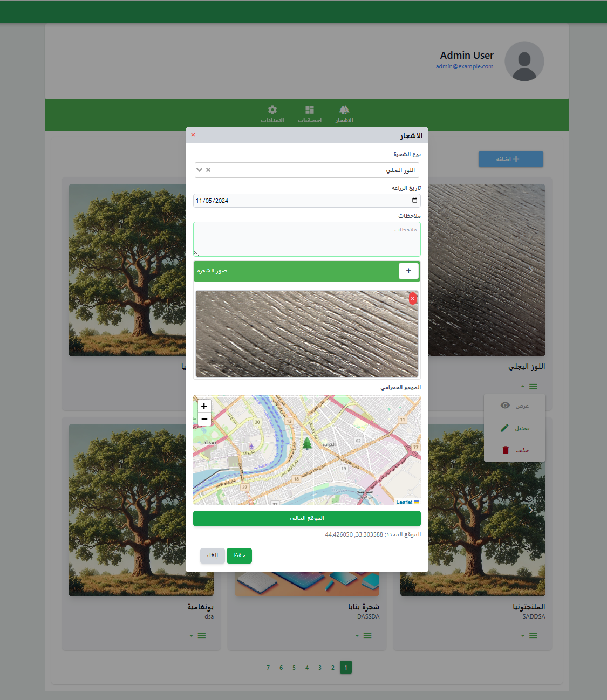Remove the uploaded tree photo
The image size is (607, 700).
click(x=413, y=298)
